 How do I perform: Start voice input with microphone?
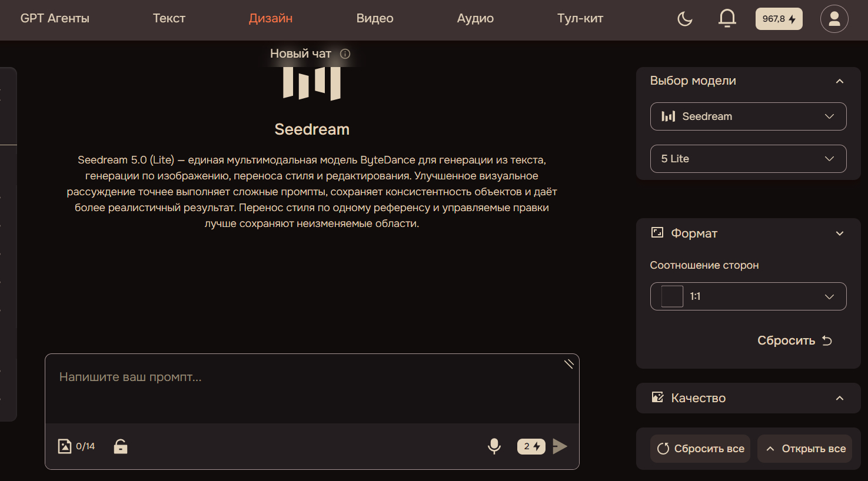(x=494, y=446)
